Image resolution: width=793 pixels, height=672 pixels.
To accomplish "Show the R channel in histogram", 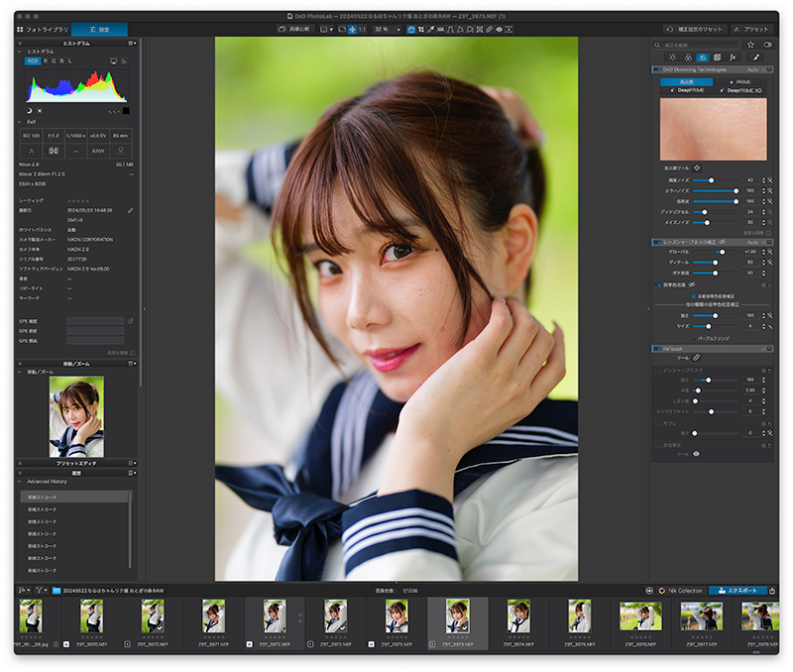I will 46,61.
